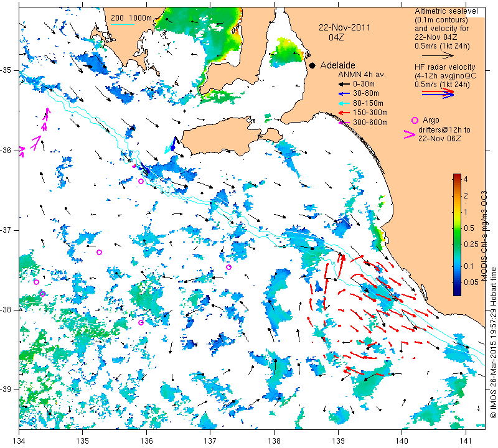498x448 pixels.
Task: Click the dark red top of the chlorophyll colorbar
Action: (x=457, y=176)
